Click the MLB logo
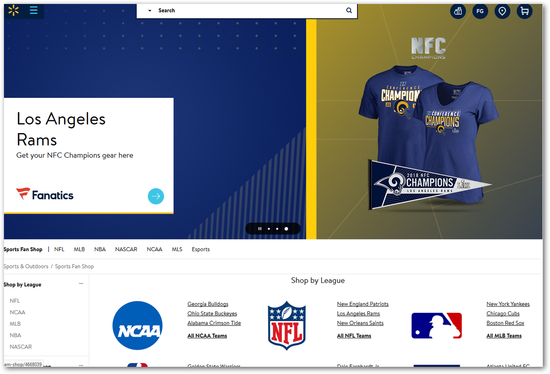Screen dimensions: 550x374 click(x=436, y=326)
